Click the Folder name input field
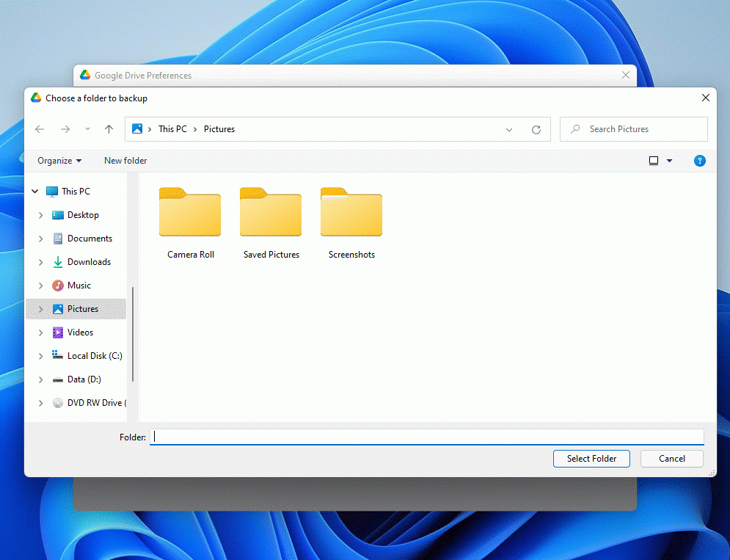The image size is (730, 560). pos(426,437)
